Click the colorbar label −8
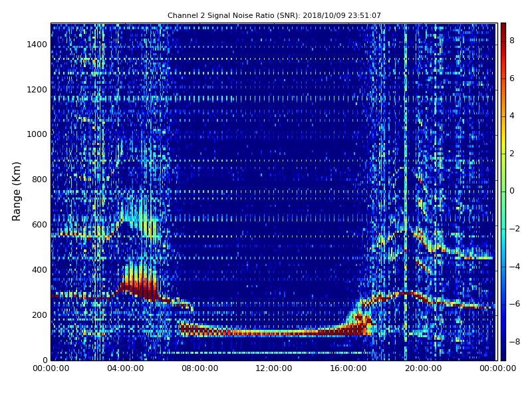Viewport: 532px width, 399px height. [x=515, y=342]
